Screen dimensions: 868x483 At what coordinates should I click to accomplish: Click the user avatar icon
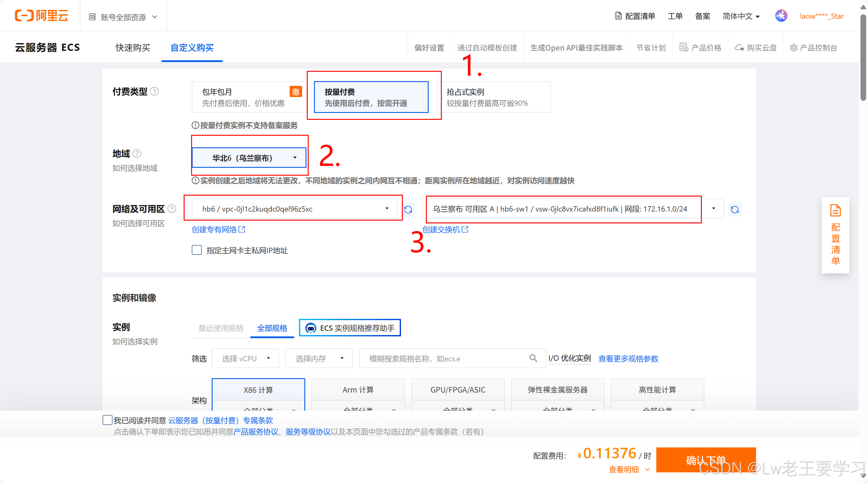click(781, 16)
